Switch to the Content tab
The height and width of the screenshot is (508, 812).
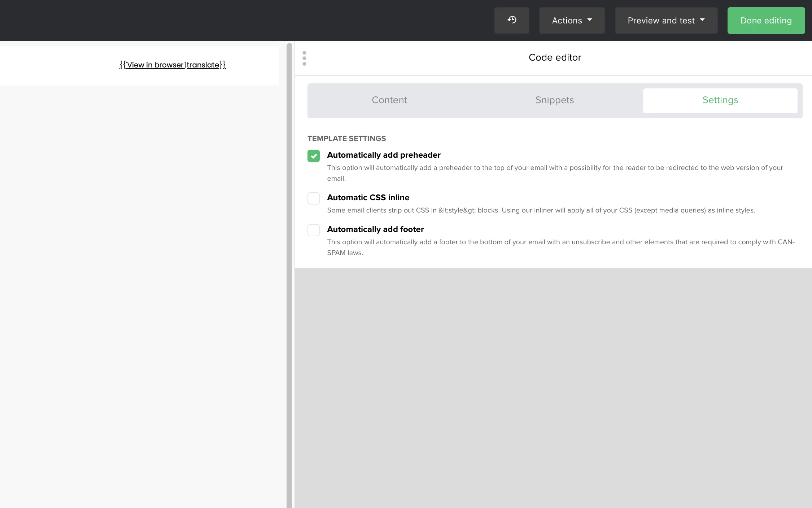click(x=389, y=100)
